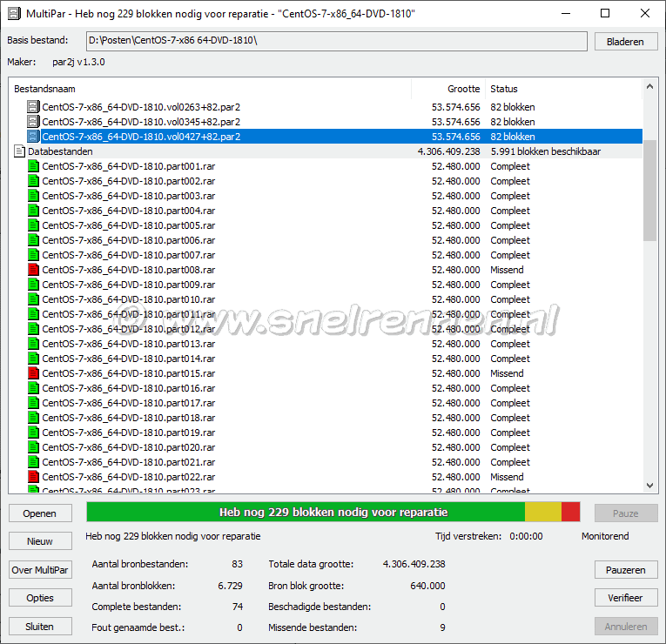This screenshot has width=666, height=644.
Task: Click the red section of progress bar
Action: click(570, 512)
